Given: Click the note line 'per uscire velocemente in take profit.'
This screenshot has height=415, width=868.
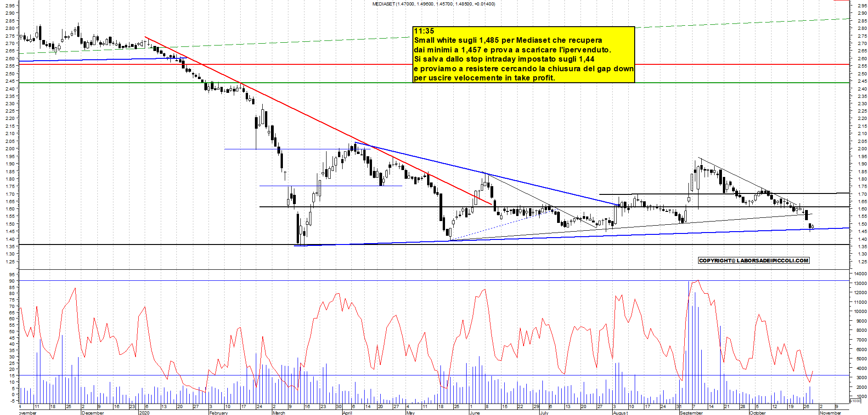Looking at the screenshot, I should [485, 78].
